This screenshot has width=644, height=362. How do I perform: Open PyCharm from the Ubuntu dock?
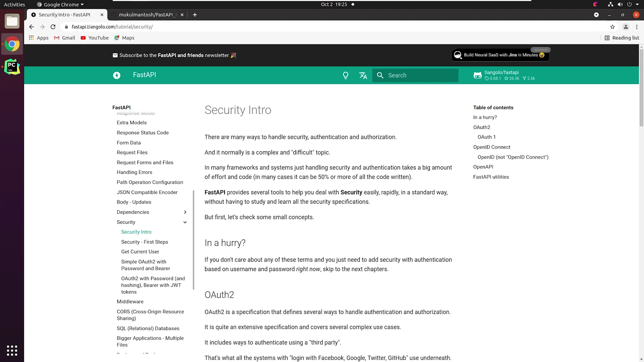[x=12, y=67]
